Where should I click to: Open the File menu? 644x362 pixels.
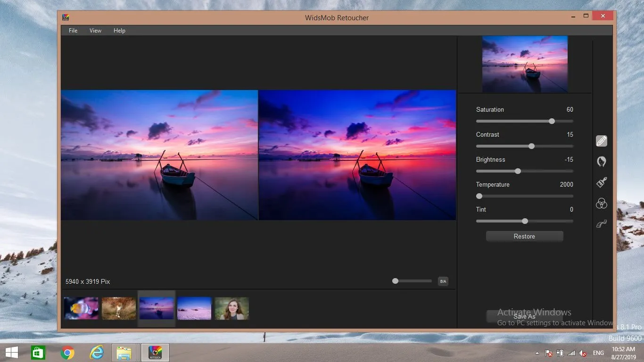[x=73, y=31]
